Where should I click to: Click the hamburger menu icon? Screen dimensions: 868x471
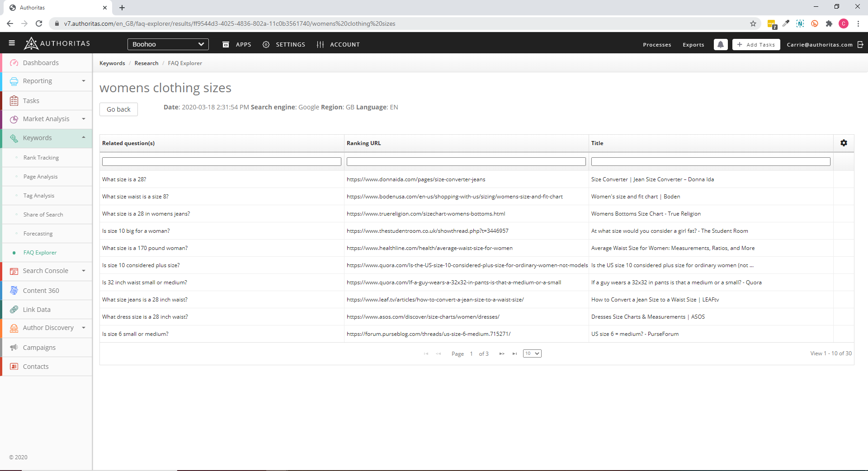click(12, 43)
